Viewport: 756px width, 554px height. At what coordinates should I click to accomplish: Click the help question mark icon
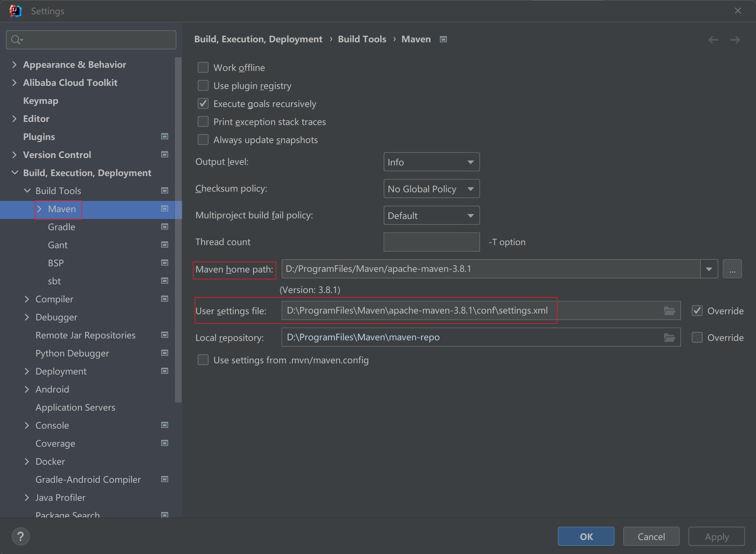pos(21,536)
